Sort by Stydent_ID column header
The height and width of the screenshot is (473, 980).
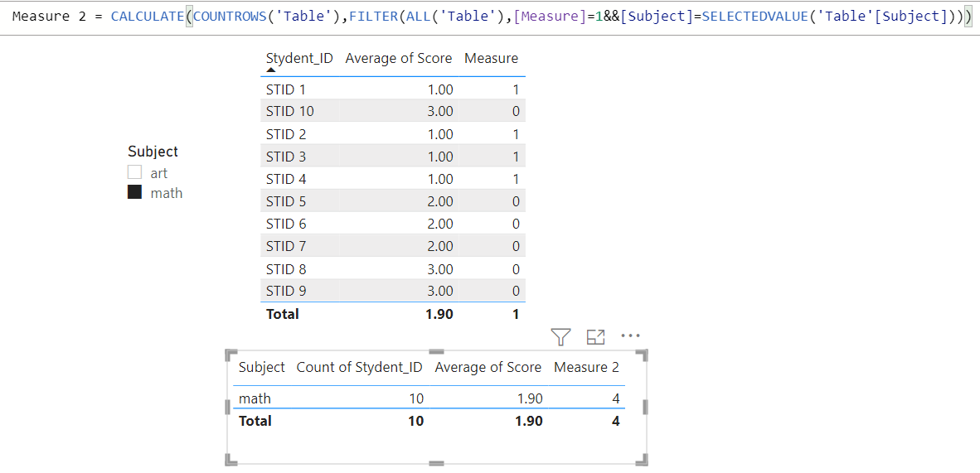(299, 58)
